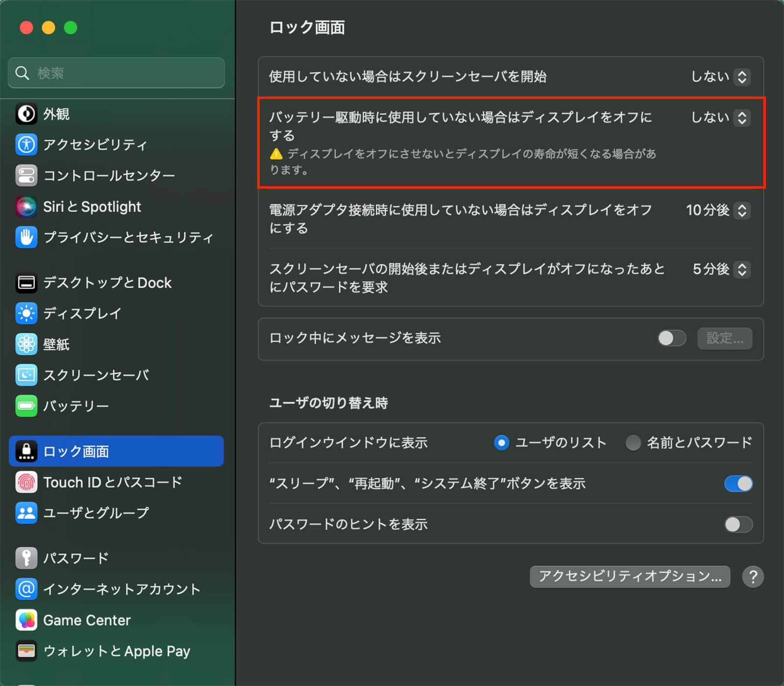Click the magnifying glass search icon
Image resolution: width=784 pixels, height=686 pixels.
tap(22, 73)
